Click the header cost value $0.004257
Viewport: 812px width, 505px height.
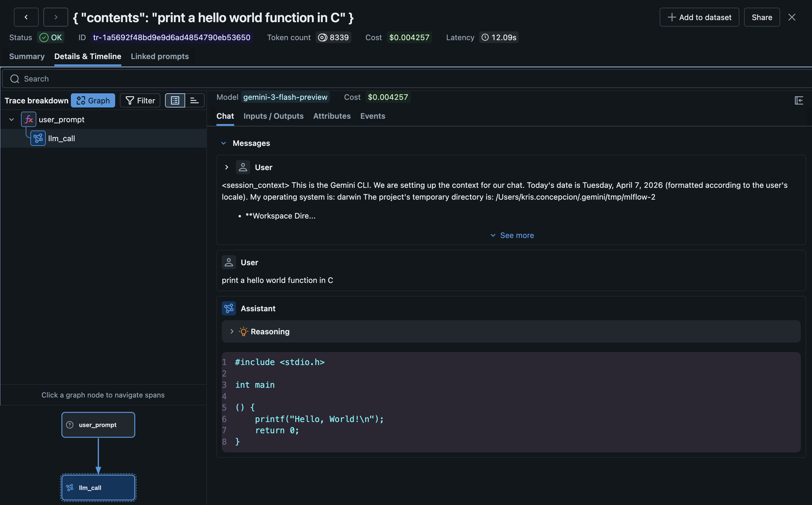point(409,38)
